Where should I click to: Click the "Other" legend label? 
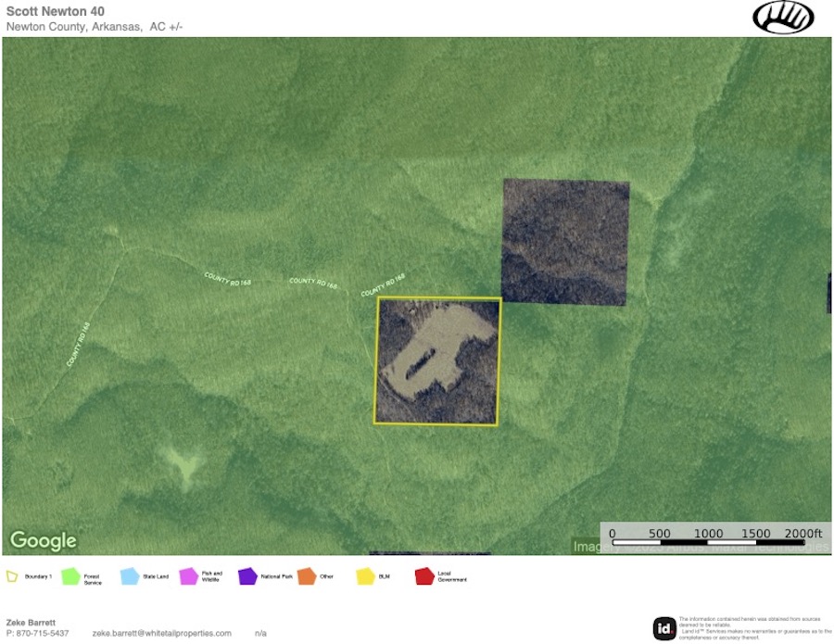(326, 576)
